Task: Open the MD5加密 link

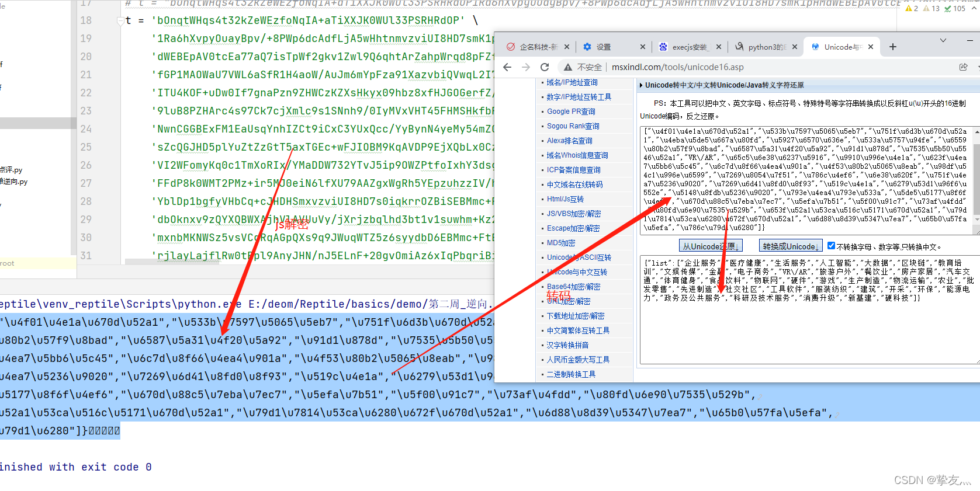Action: pos(560,243)
